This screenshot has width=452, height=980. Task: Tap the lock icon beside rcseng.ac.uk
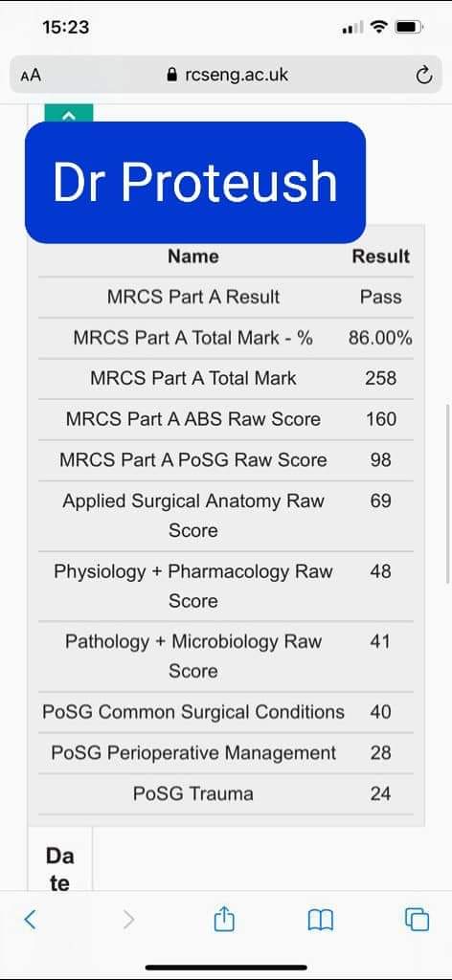pyautogui.click(x=172, y=76)
